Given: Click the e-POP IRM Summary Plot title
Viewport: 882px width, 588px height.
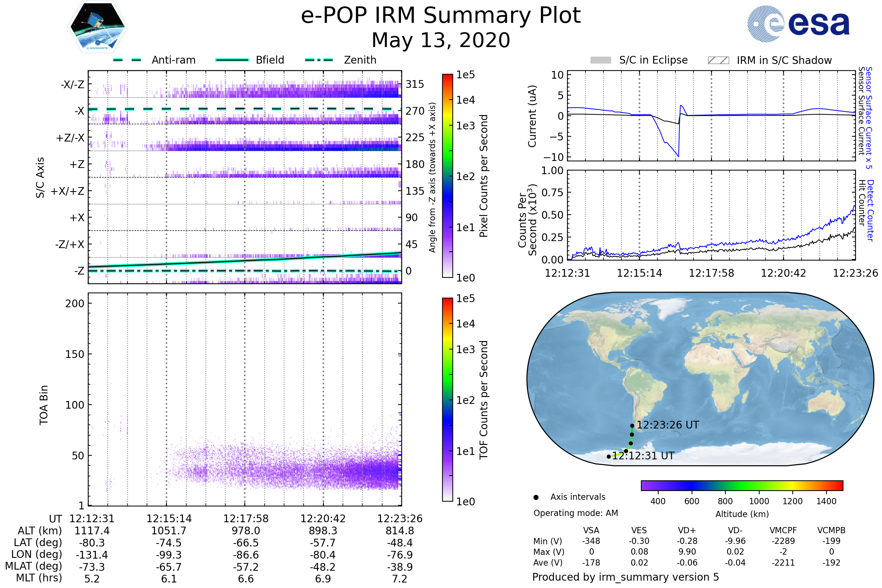Looking at the screenshot, I should (441, 16).
